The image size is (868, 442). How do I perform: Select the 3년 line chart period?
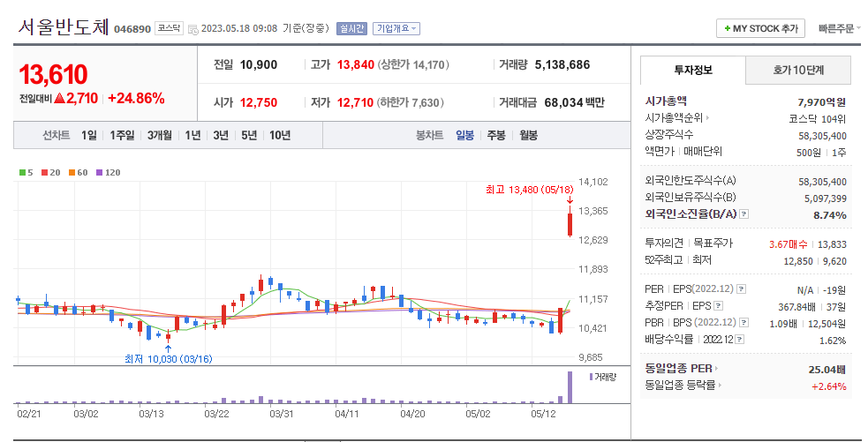[221, 136]
